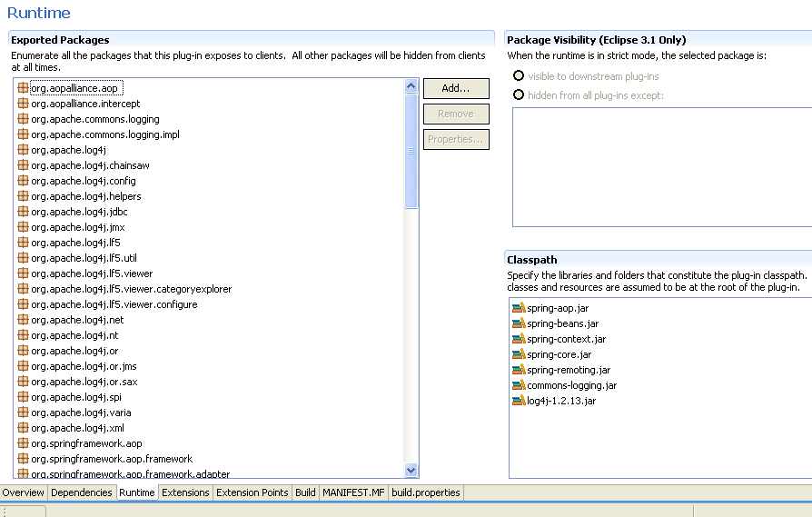The width and height of the screenshot is (812, 517).
Task: Click the exported packages scrollbar thumb
Action: 411,151
